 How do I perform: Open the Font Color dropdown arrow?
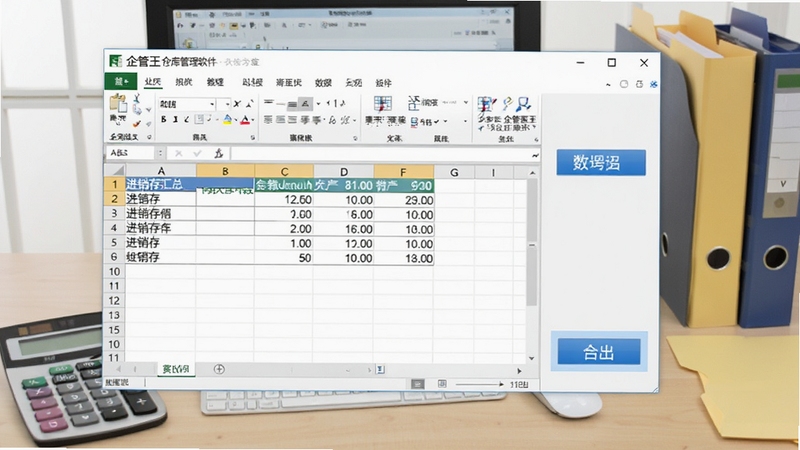pyautogui.click(x=253, y=120)
